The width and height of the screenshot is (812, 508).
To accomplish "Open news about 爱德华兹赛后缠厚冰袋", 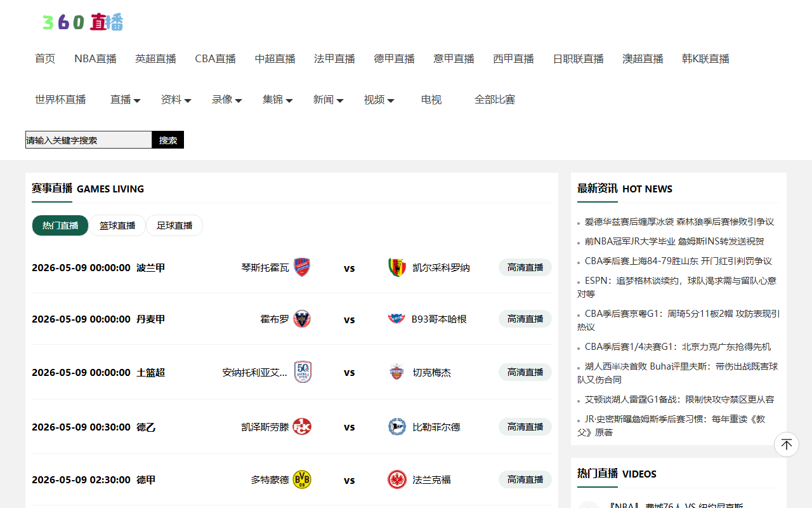I will click(x=679, y=222).
